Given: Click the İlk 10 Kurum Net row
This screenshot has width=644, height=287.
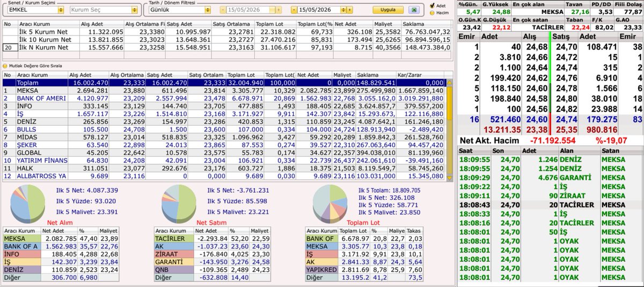Looking at the screenshot, I should pyautogui.click(x=227, y=40).
